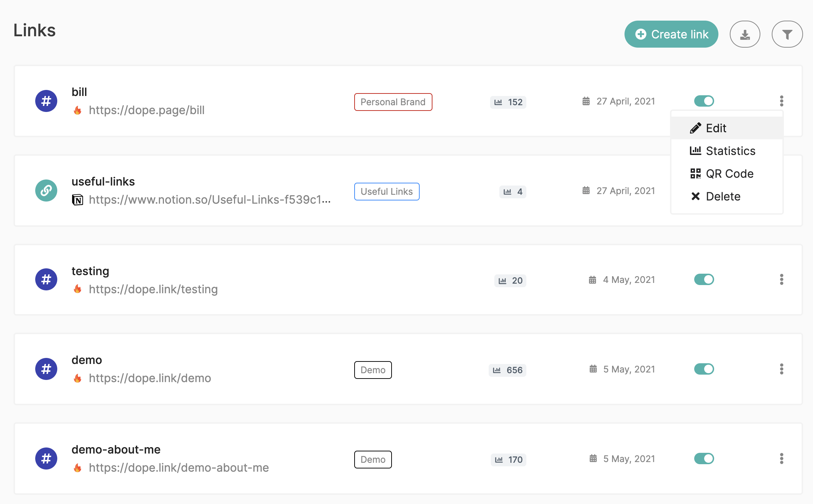The width and height of the screenshot is (813, 504).
Task: Open the Notion Useful-Links URL
Action: 210,200
